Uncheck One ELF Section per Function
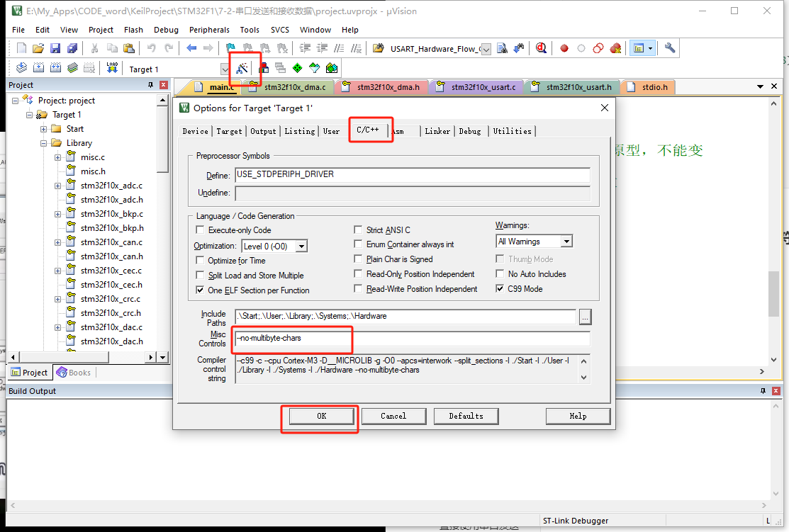This screenshot has height=532, width=789. click(x=200, y=290)
